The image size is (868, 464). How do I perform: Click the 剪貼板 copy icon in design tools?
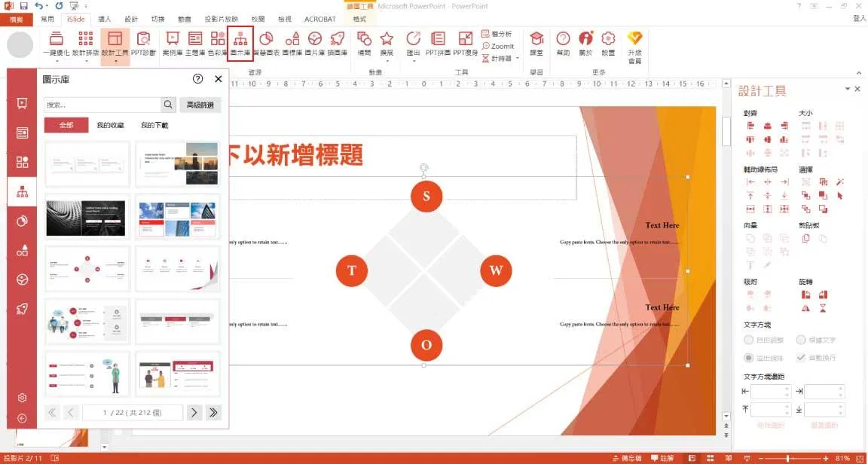(806, 239)
